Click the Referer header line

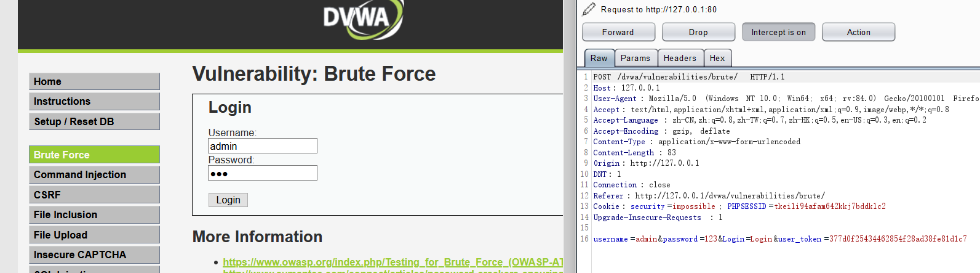709,195
